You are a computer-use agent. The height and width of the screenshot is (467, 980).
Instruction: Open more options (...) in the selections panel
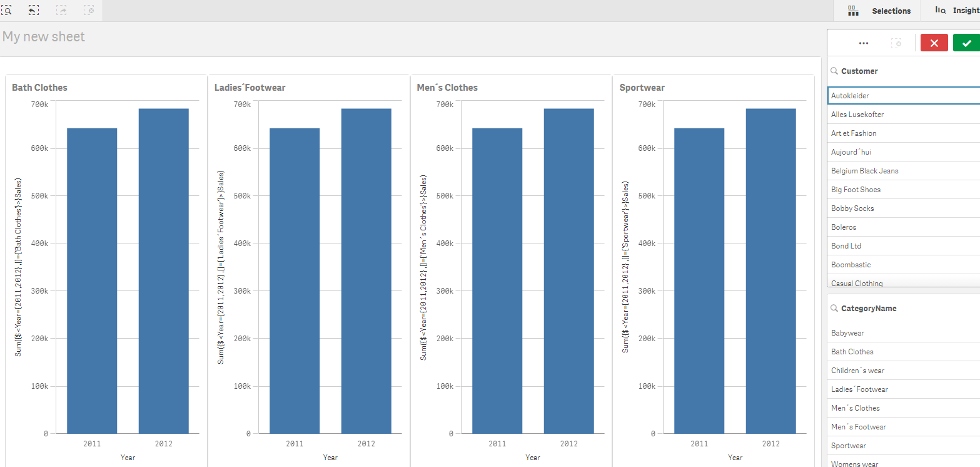pos(864,43)
